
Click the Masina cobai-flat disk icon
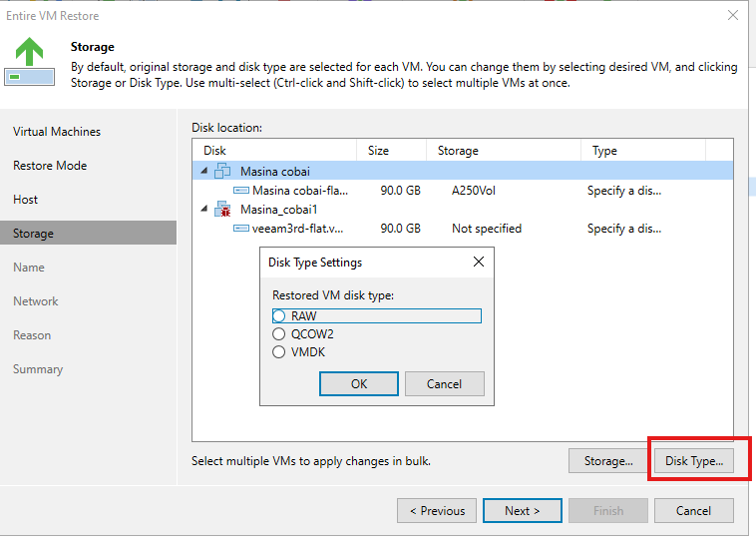click(x=241, y=191)
